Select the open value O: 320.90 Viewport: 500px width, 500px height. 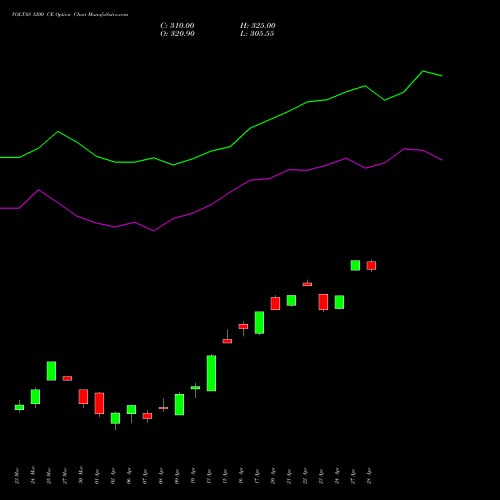click(x=177, y=34)
